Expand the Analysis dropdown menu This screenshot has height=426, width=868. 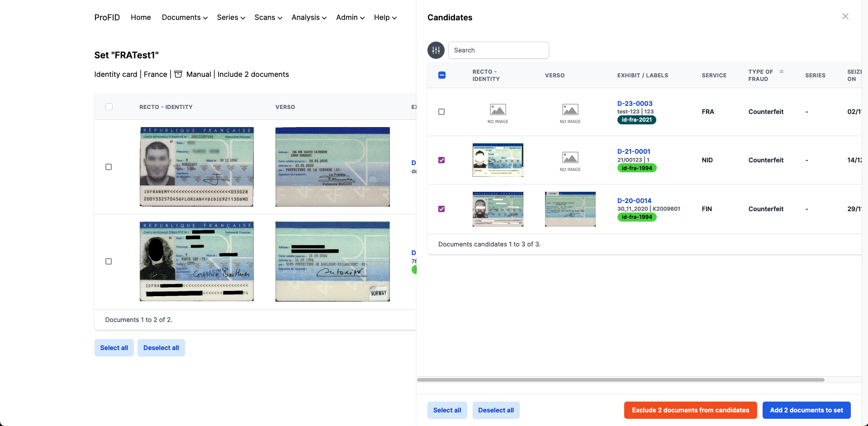coord(309,18)
